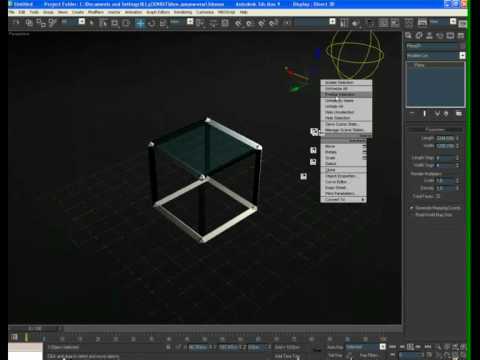Viewport: 480px width, 360px height.
Task: Switch to the Modify command panel tab
Action: click(x=419, y=35)
